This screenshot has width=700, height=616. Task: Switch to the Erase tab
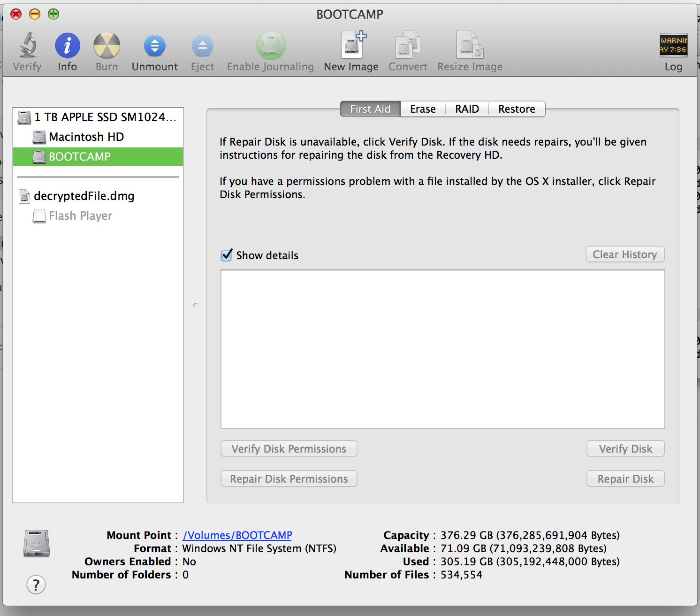423,109
